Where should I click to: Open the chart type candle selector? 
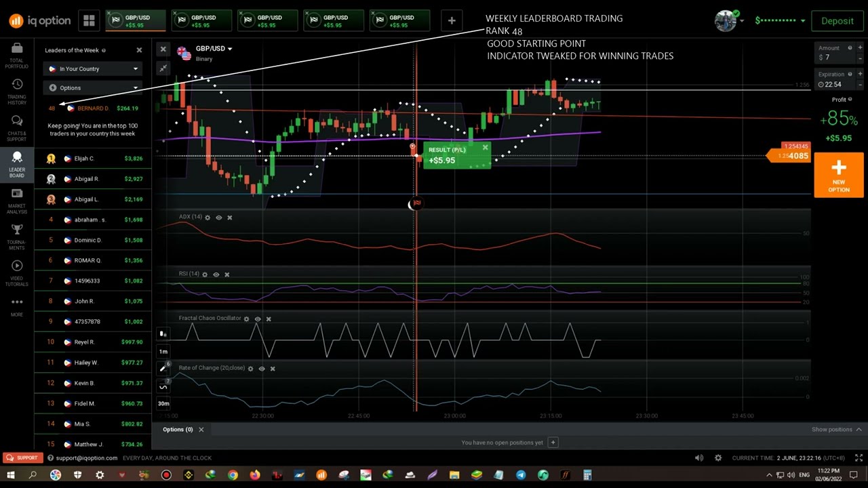(163, 333)
